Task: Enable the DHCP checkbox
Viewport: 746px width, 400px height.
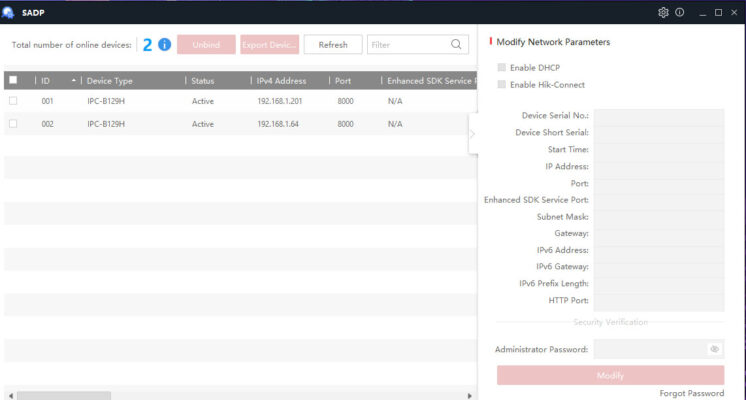Action: [x=501, y=68]
